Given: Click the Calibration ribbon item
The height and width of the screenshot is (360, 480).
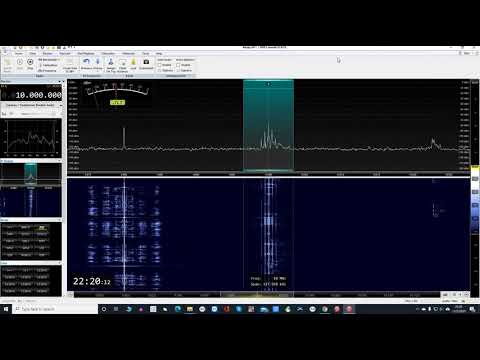Looking at the screenshot, I should coord(48,65).
